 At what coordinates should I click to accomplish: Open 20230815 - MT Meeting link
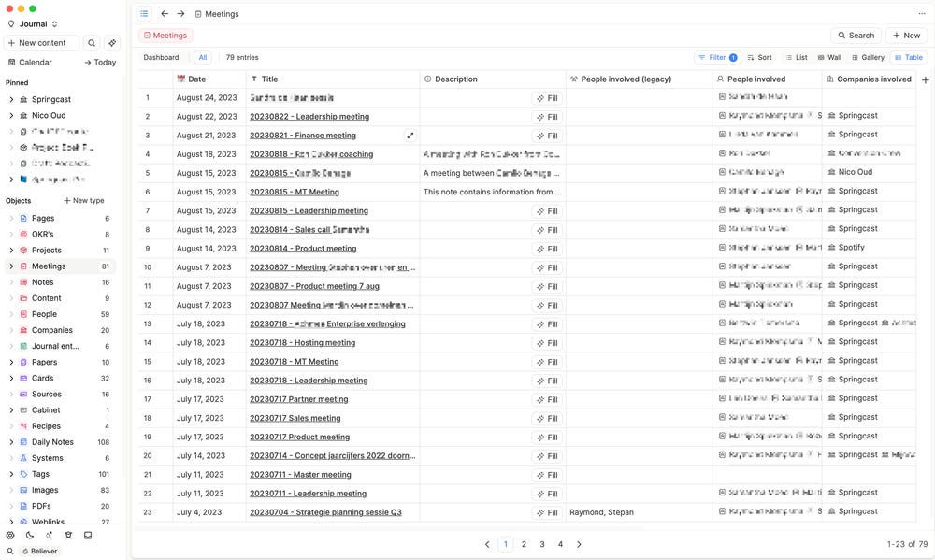click(295, 192)
